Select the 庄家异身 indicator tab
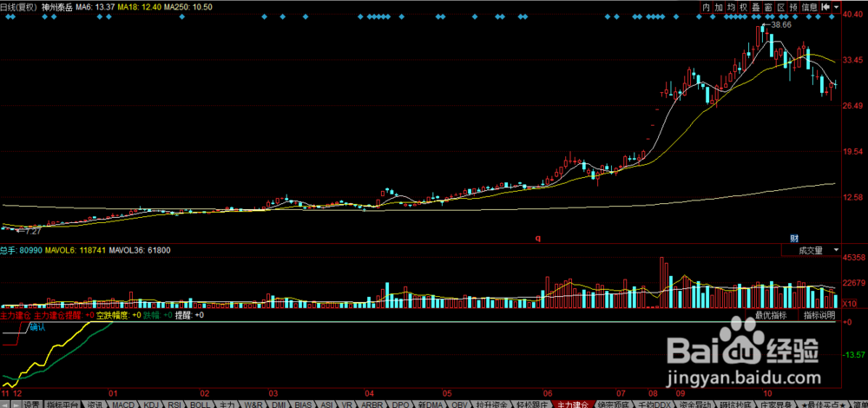The height and width of the screenshot is (408, 868). click(x=776, y=405)
